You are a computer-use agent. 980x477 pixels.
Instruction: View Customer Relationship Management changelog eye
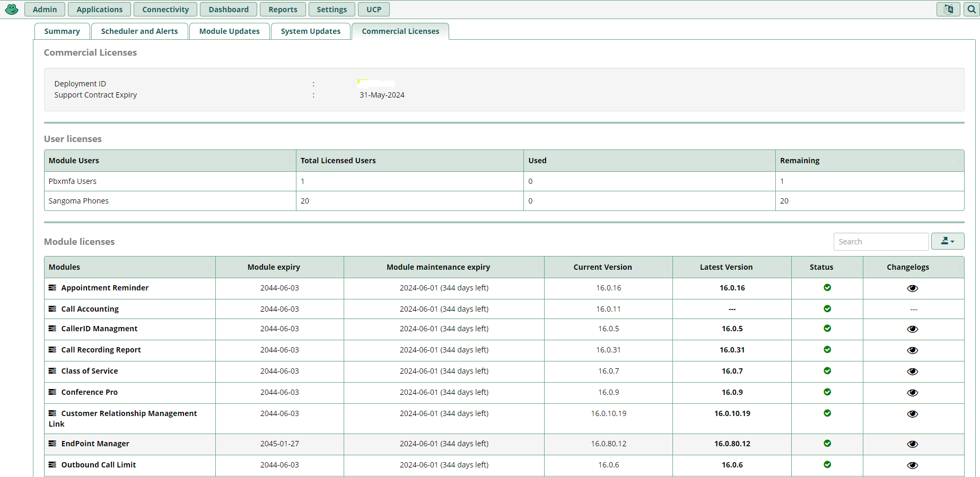913,414
